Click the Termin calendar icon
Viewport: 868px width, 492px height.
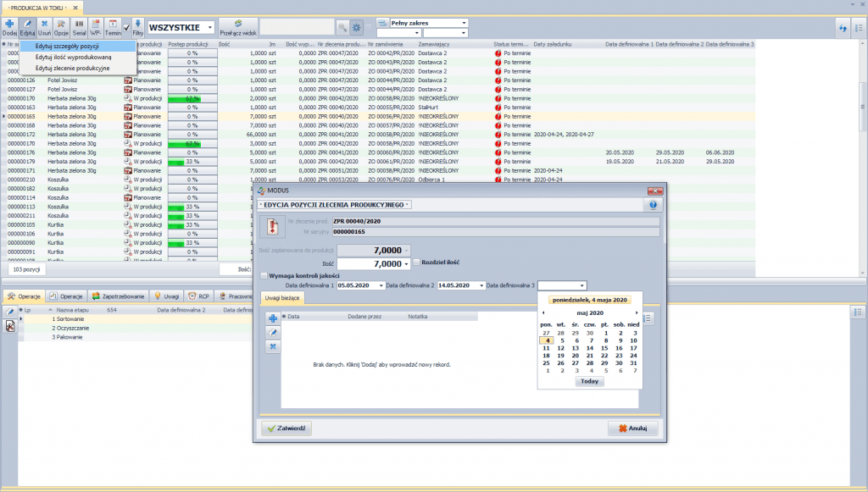click(x=113, y=27)
